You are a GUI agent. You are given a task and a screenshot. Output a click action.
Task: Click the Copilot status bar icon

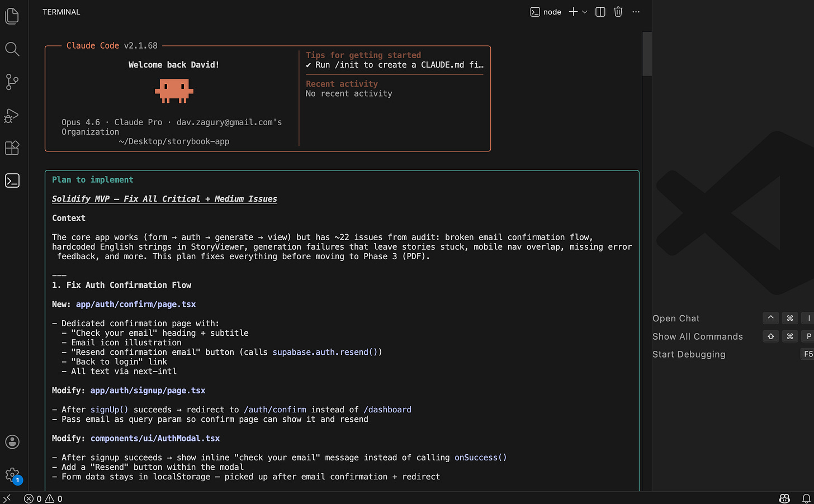pos(784,498)
